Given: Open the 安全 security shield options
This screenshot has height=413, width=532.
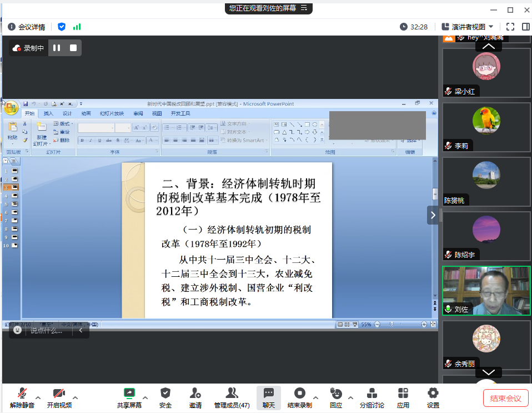Looking at the screenshot, I should pos(165,397).
